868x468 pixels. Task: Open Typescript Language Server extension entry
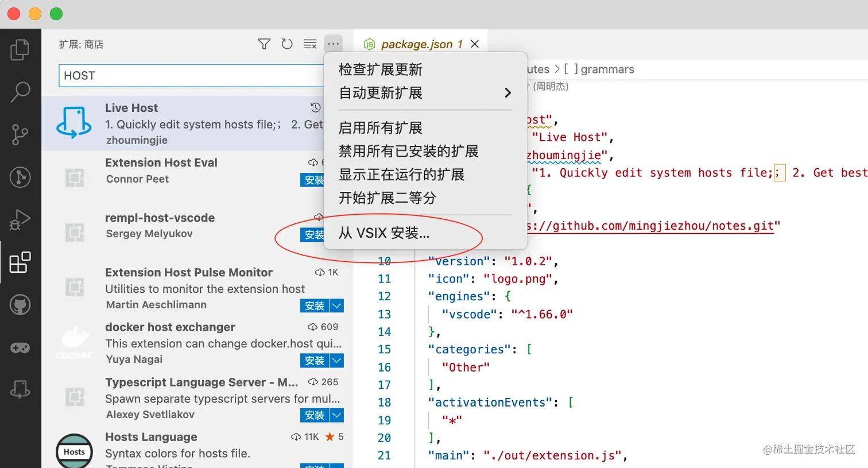pos(197,397)
